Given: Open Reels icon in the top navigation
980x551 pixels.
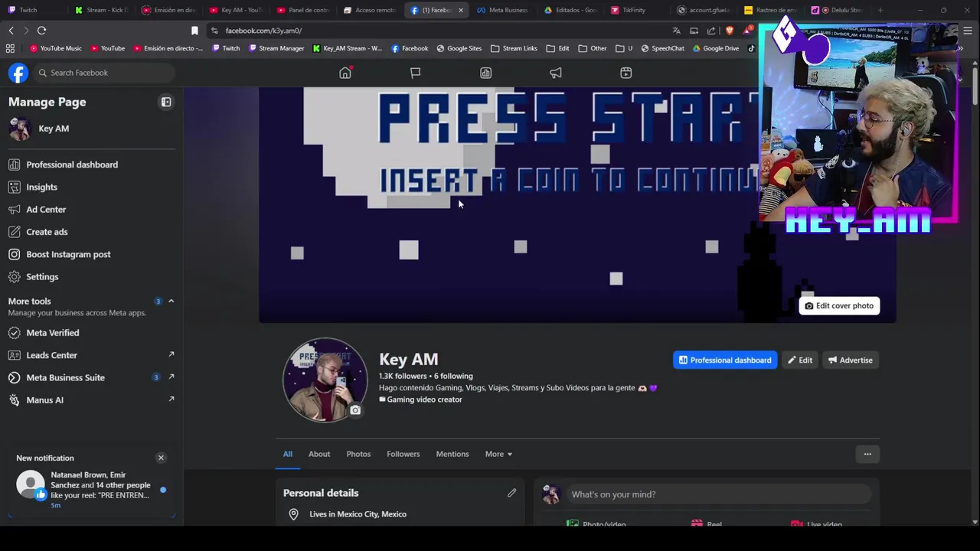Looking at the screenshot, I should pyautogui.click(x=626, y=73).
